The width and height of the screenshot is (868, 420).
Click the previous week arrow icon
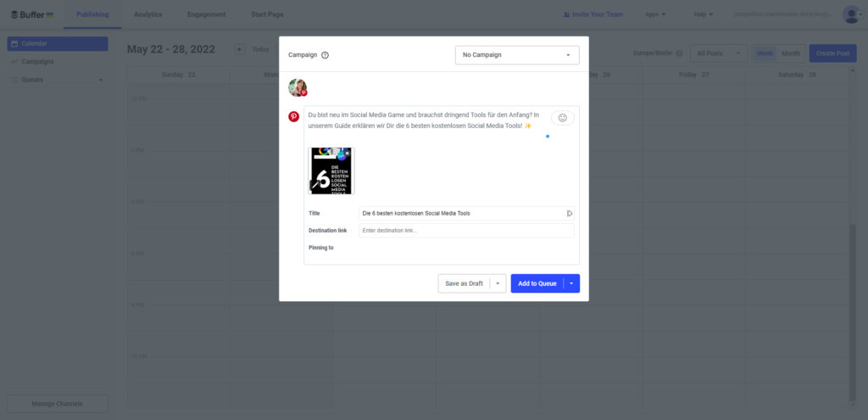pyautogui.click(x=240, y=49)
